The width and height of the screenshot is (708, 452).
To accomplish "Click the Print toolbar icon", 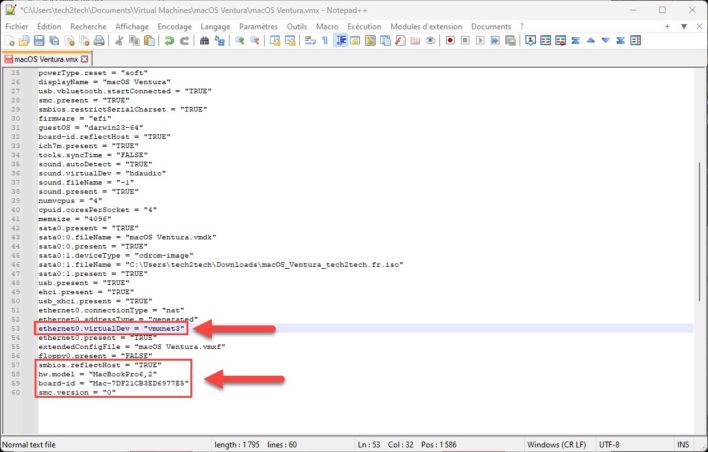I will [x=98, y=41].
